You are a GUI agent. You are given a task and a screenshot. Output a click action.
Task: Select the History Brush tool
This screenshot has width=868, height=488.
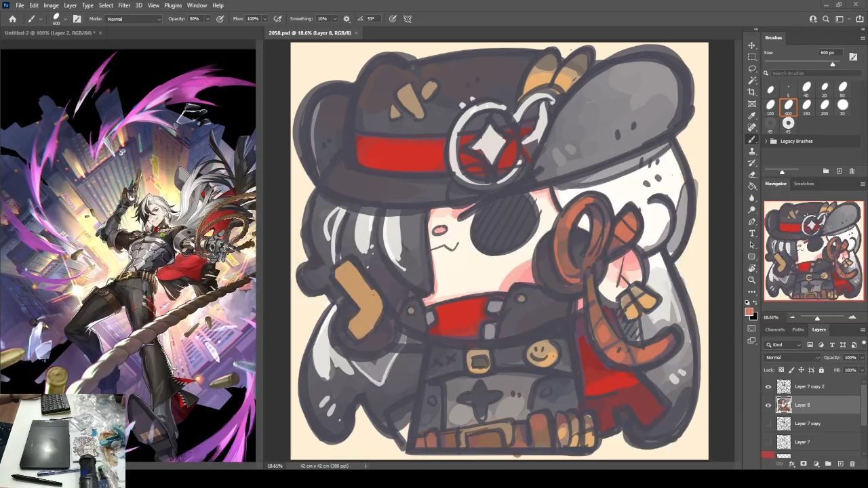752,163
